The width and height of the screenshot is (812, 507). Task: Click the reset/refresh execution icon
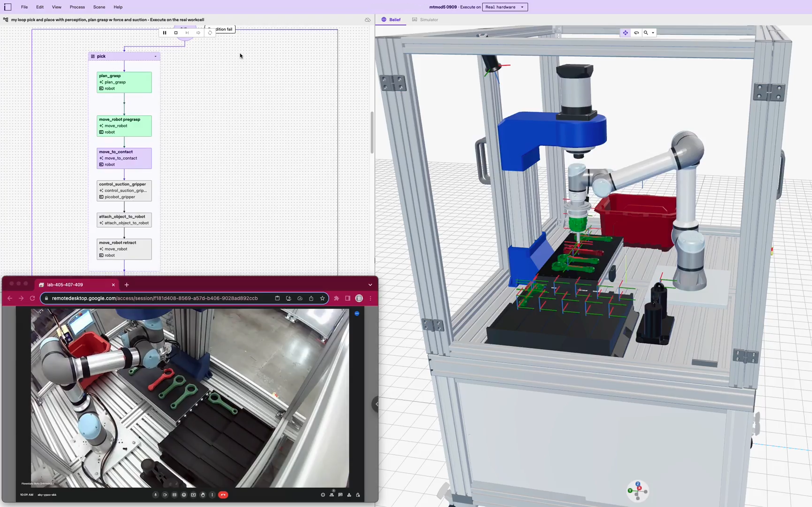(x=210, y=33)
